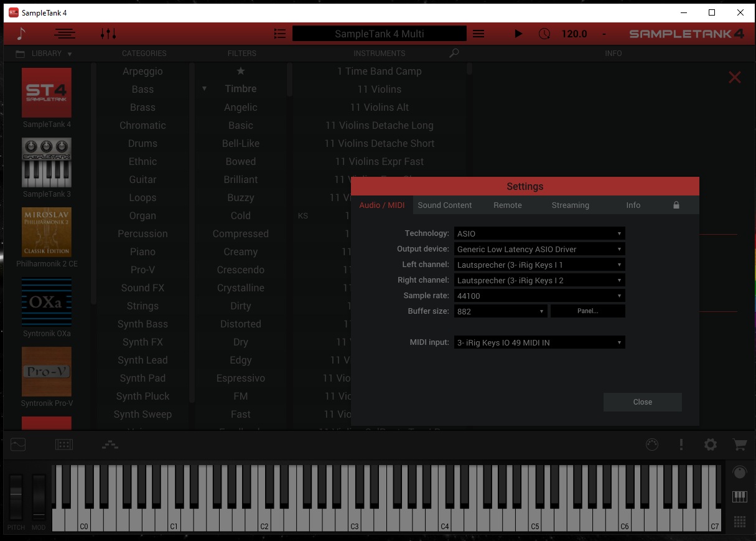Viewport: 756px width, 541px height.
Task: Select the SampleTank 3 library thumbnail
Action: click(47, 162)
